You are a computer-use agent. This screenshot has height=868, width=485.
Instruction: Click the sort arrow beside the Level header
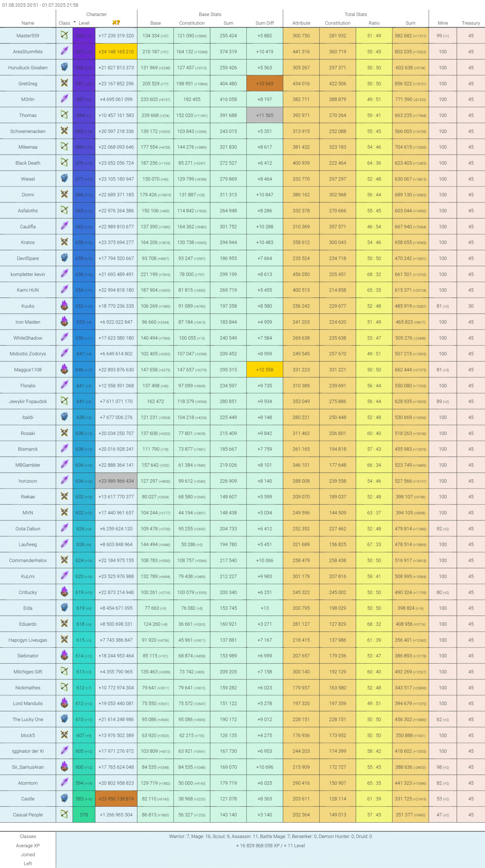click(75, 22)
